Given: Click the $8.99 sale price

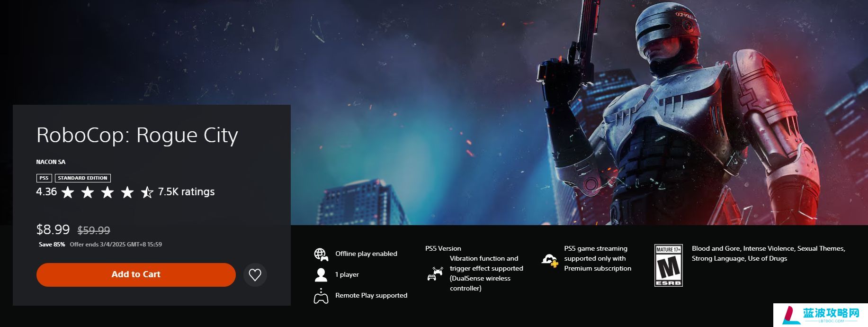Looking at the screenshot, I should [x=53, y=230].
